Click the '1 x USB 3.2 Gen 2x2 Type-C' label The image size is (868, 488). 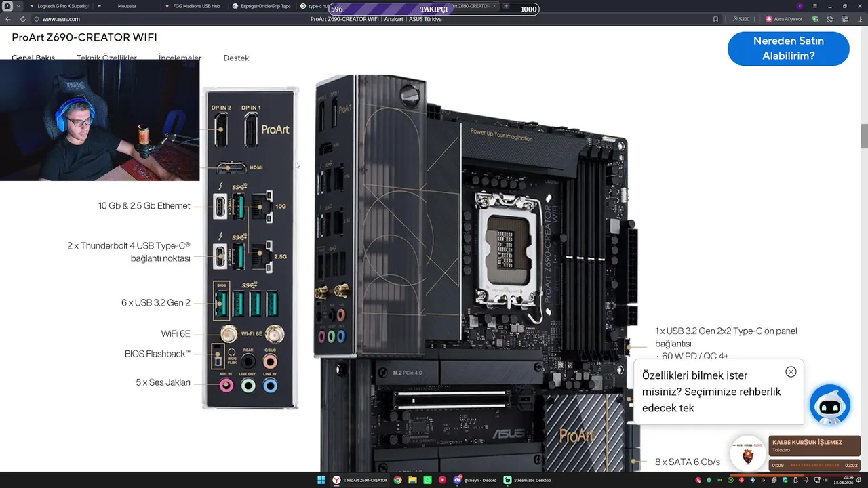click(726, 338)
